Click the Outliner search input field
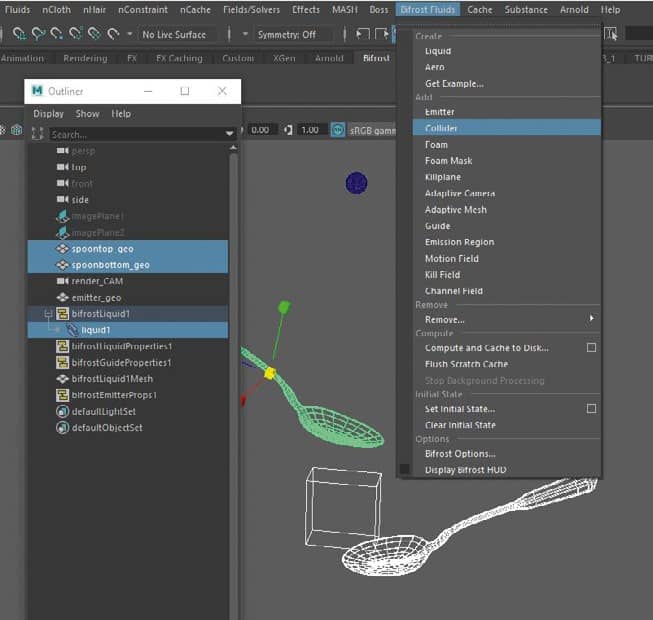Viewport: 653px width, 620px height. pos(137,134)
